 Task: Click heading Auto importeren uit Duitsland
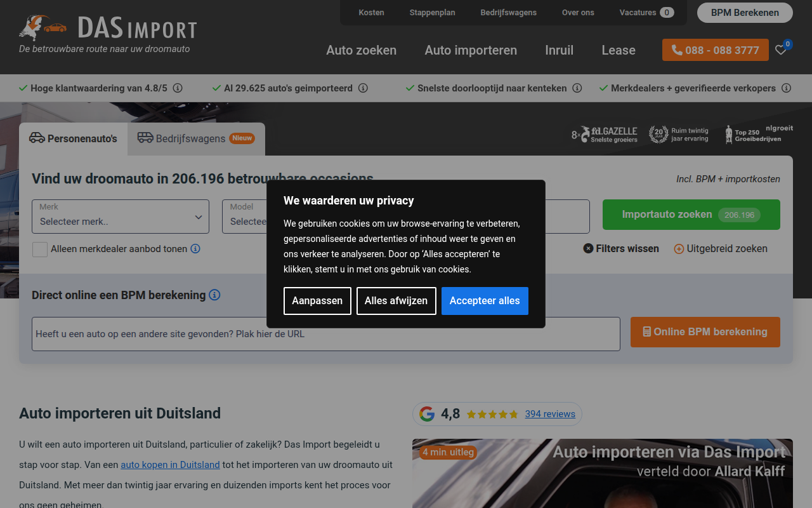coord(120,413)
